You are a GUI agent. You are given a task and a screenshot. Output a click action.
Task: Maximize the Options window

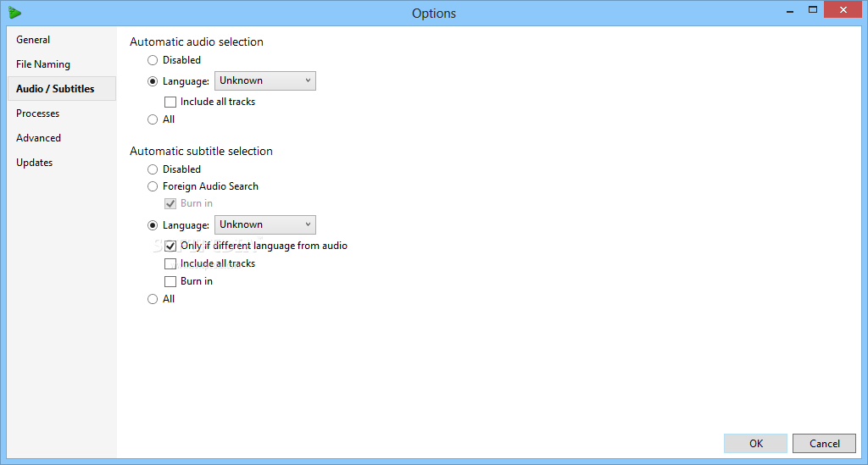point(813,10)
